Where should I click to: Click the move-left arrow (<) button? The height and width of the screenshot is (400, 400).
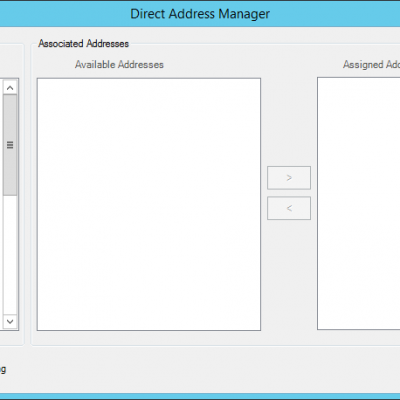[x=289, y=208]
